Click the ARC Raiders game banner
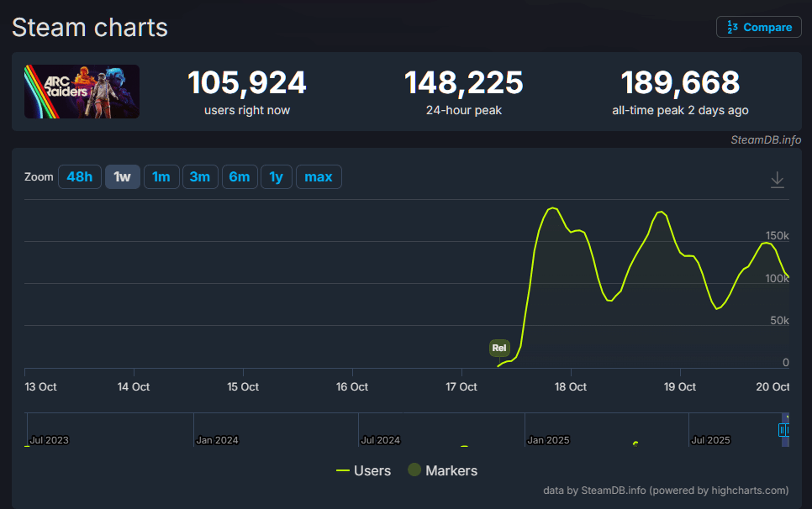This screenshot has width=812, height=509. (82, 92)
